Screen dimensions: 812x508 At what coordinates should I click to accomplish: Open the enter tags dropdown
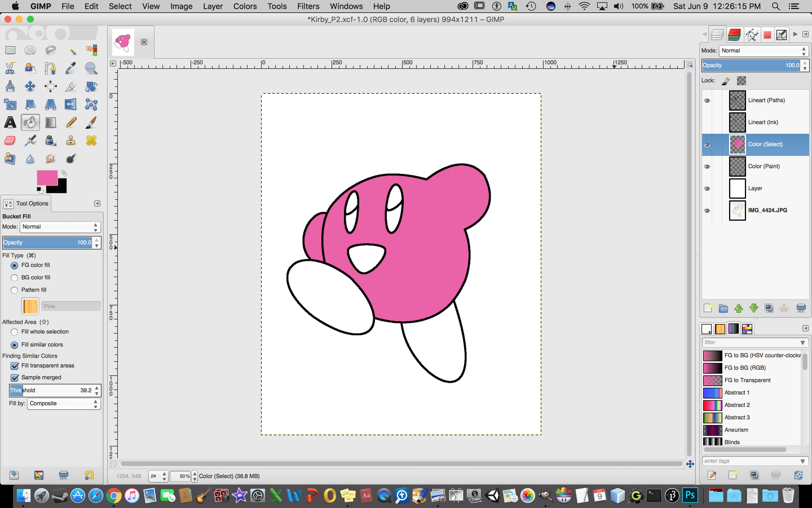803,461
